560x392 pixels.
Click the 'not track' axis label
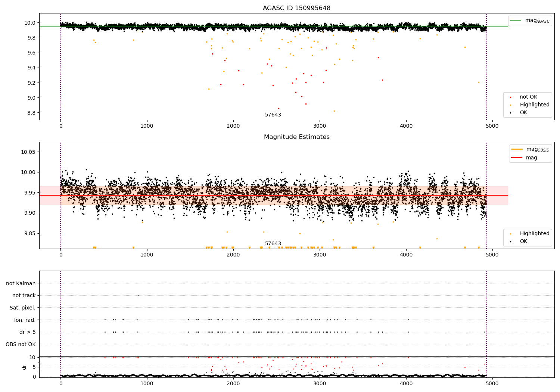pyautogui.click(x=24, y=296)
